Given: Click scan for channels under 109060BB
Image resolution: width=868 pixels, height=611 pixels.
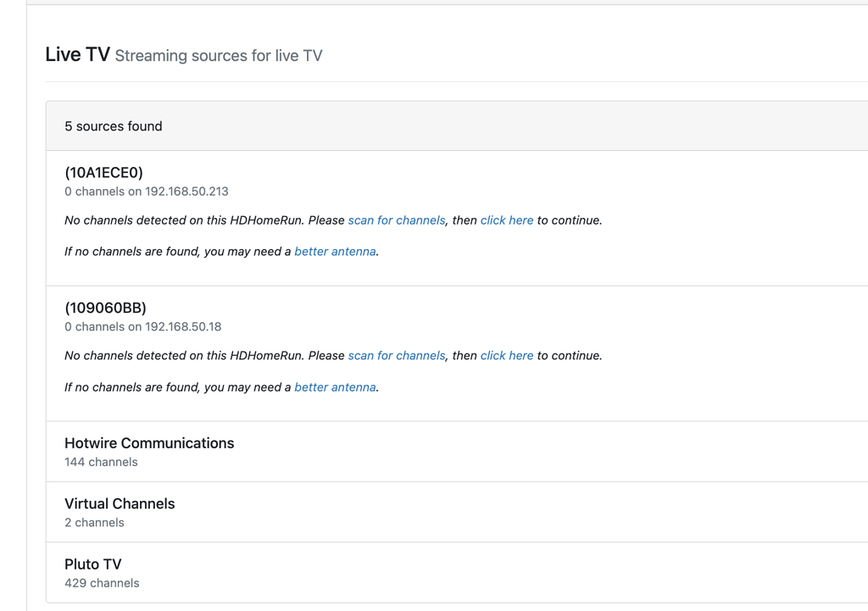Looking at the screenshot, I should [x=396, y=355].
